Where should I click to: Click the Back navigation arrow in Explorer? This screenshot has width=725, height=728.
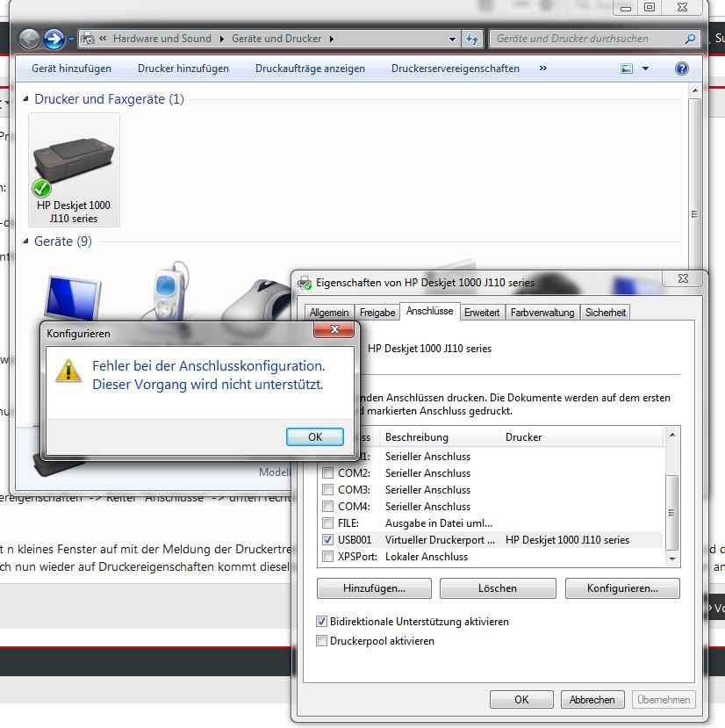[x=29, y=39]
